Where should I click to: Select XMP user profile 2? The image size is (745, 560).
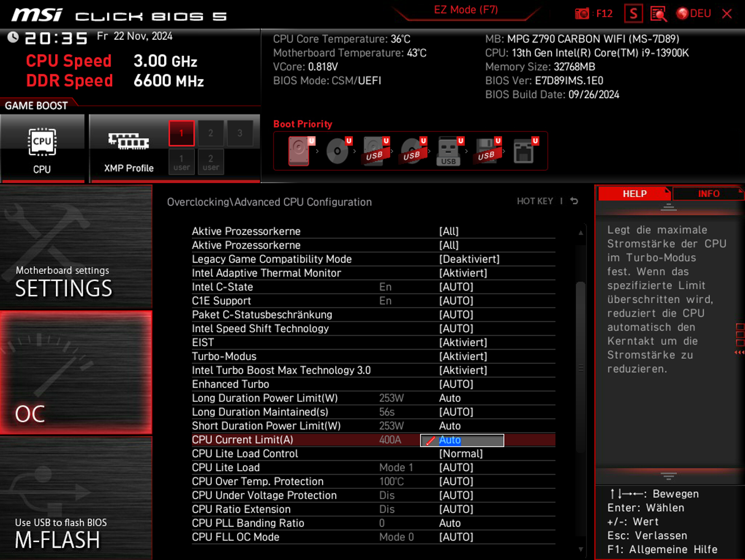(x=211, y=162)
